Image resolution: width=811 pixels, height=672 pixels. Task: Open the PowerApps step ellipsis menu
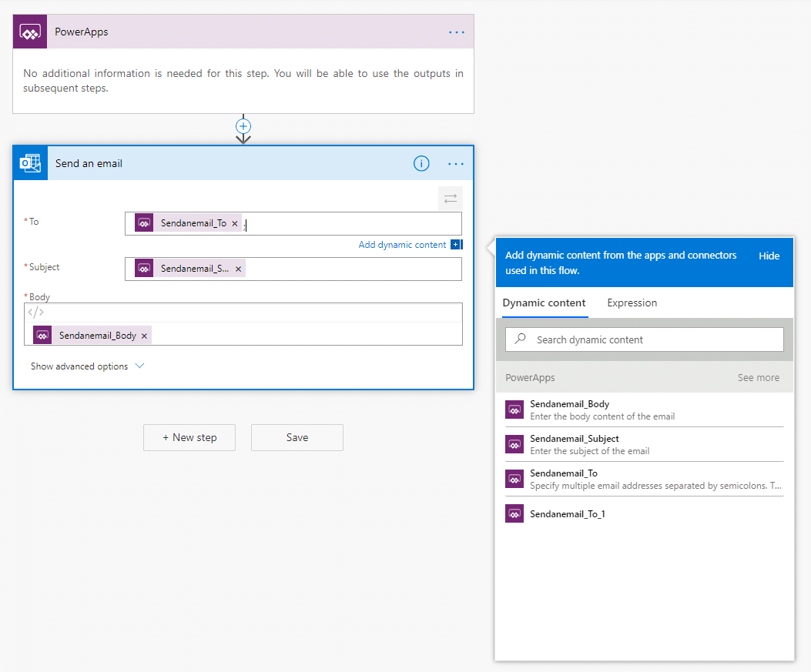(x=457, y=32)
